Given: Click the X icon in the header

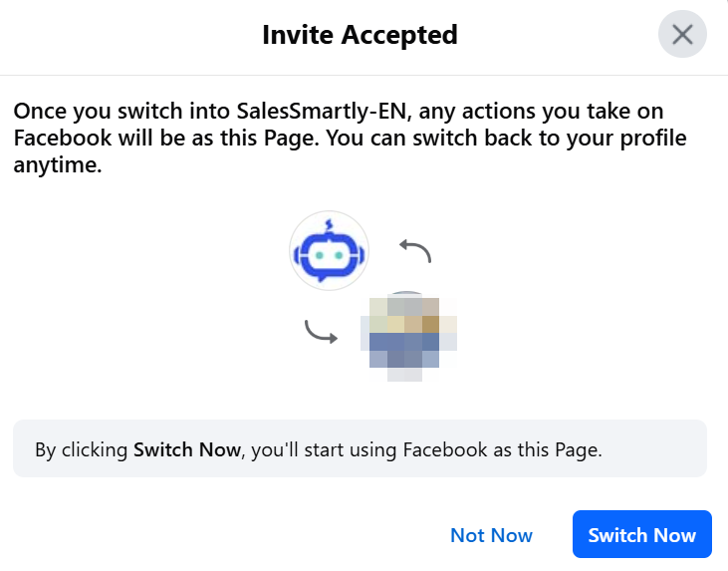Looking at the screenshot, I should point(682,35).
